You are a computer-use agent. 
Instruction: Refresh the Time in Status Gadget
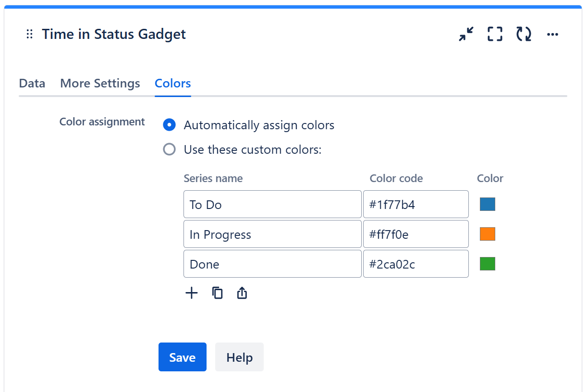(524, 34)
